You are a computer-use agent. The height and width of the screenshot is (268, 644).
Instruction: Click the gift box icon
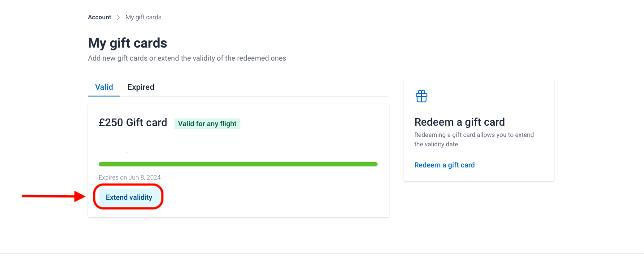(x=422, y=96)
